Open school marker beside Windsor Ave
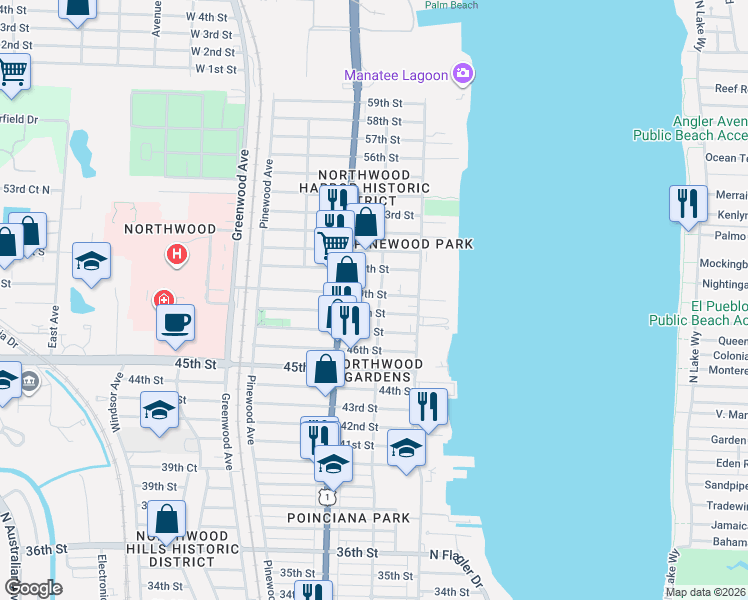 (x=159, y=414)
